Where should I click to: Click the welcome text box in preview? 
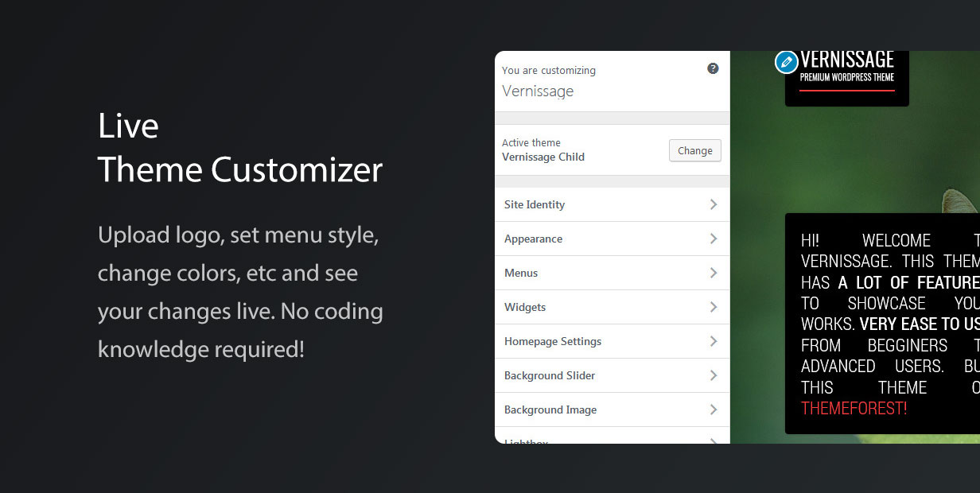tap(882, 324)
